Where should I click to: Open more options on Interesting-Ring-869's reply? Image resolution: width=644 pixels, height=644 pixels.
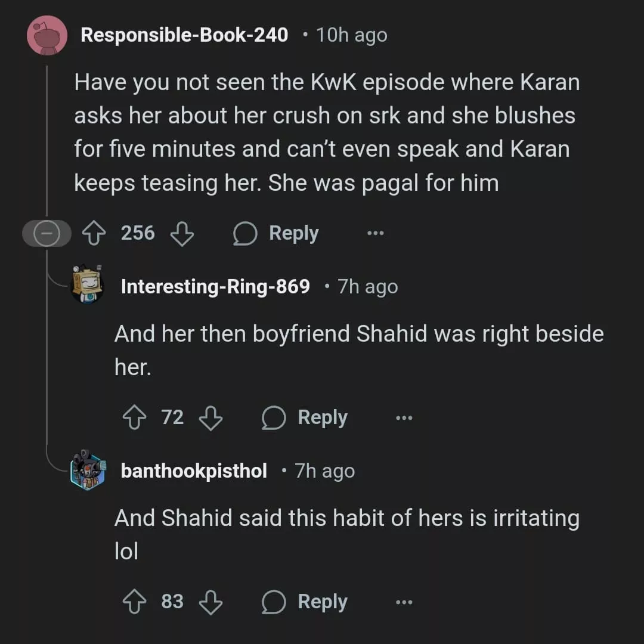[x=404, y=417]
